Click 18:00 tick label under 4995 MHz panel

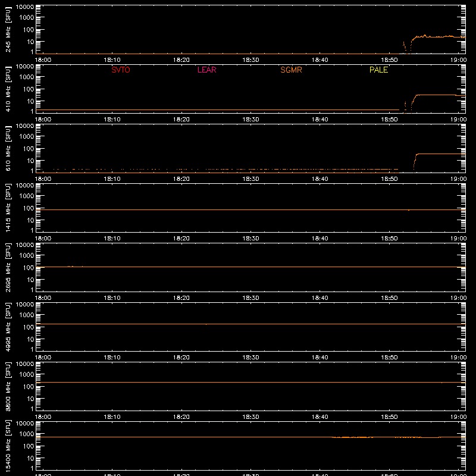[43, 358]
